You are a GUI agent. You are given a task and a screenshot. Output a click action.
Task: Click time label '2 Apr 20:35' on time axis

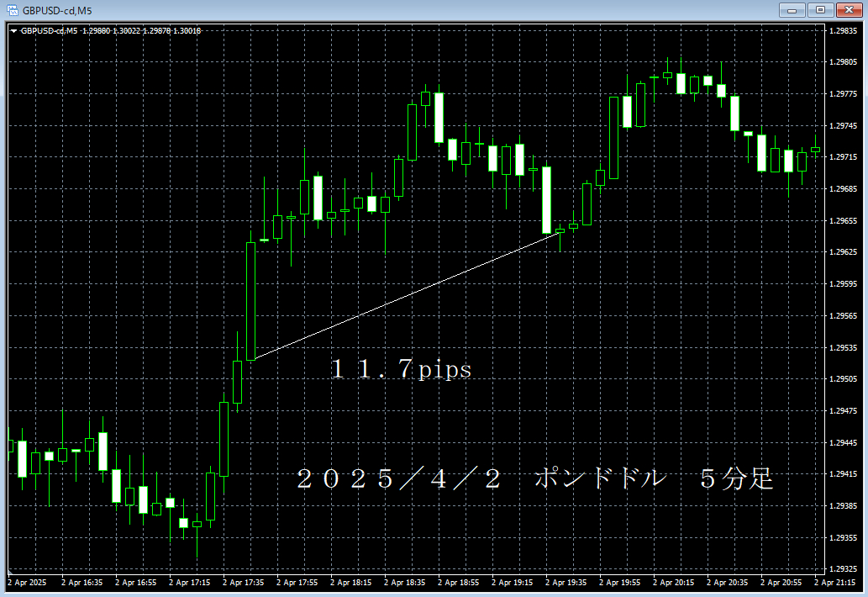[727, 583]
